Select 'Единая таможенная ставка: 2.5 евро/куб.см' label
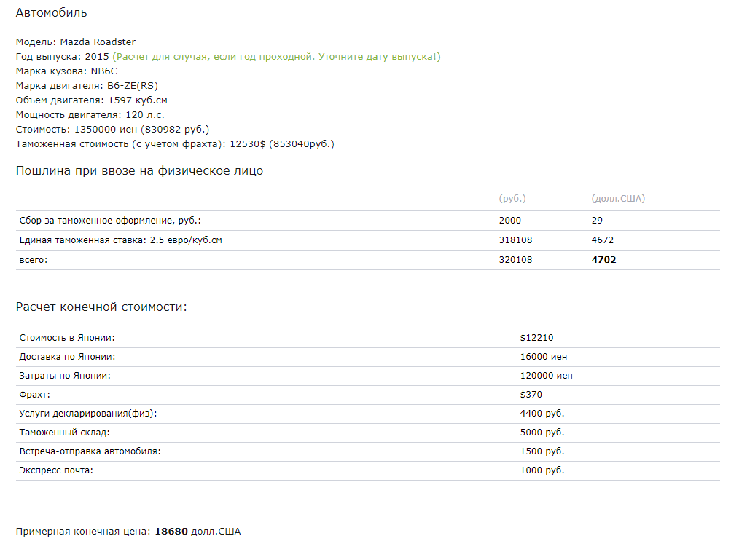This screenshot has width=731, height=560. [120, 240]
